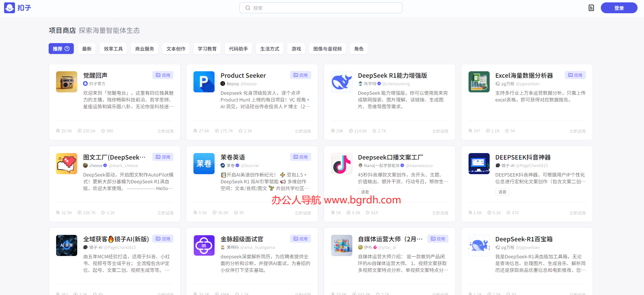Click 立即试用 on DEEPSEEK抖音神器 card
Screen dimensions: 644x295
tap(577, 213)
